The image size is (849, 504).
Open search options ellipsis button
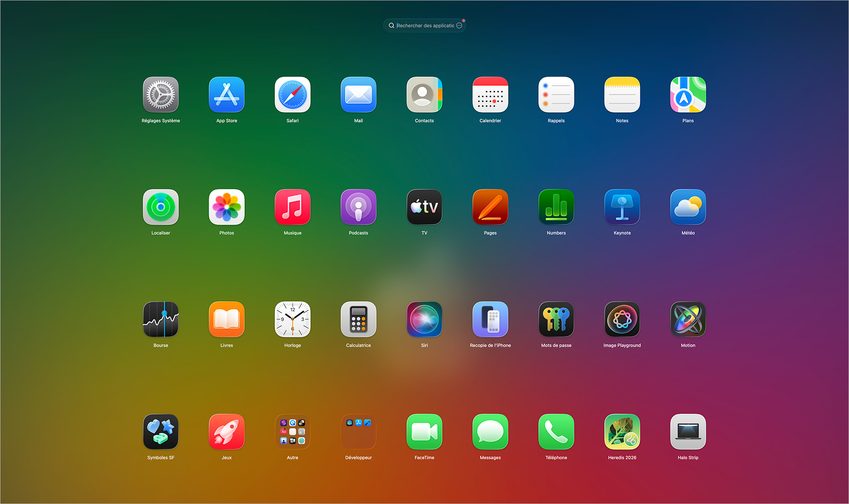pyautogui.click(x=459, y=26)
